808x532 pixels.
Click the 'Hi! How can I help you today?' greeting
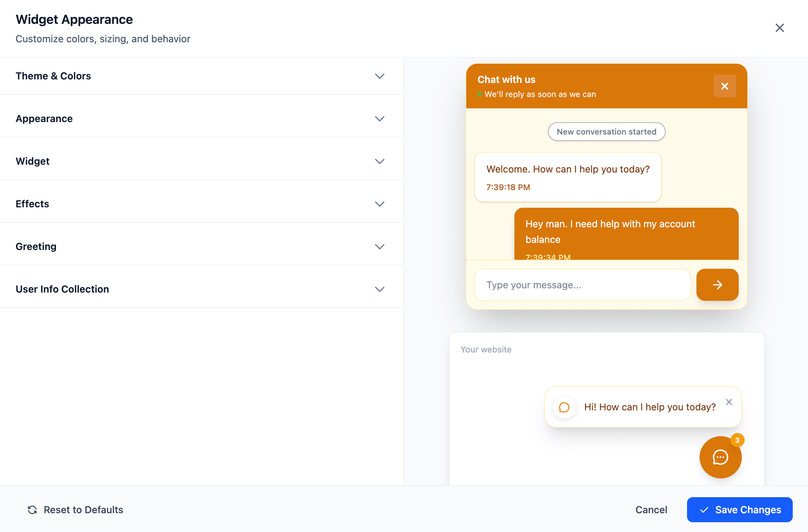[x=650, y=407]
